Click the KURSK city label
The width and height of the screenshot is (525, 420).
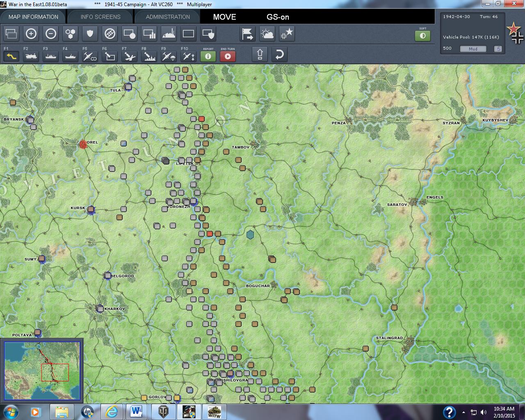coord(78,208)
